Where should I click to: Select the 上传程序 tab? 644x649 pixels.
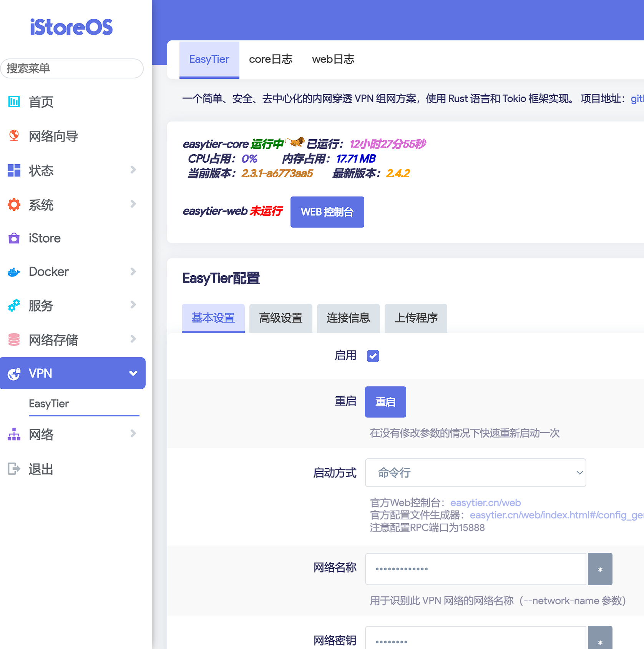click(x=416, y=318)
